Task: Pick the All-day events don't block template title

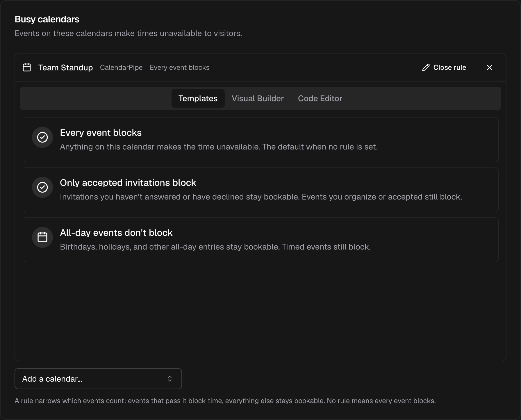Action: pyautogui.click(x=116, y=233)
